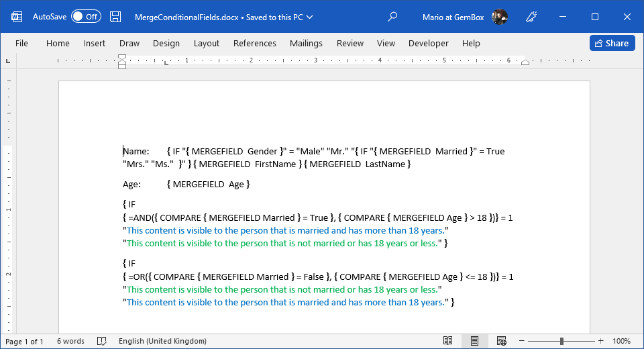The width and height of the screenshot is (644, 349).
Task: Expand the file name save location dropdown
Action: click(x=309, y=17)
